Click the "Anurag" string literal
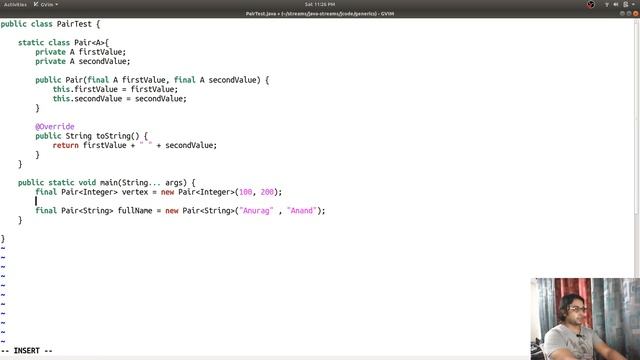 coord(256,211)
